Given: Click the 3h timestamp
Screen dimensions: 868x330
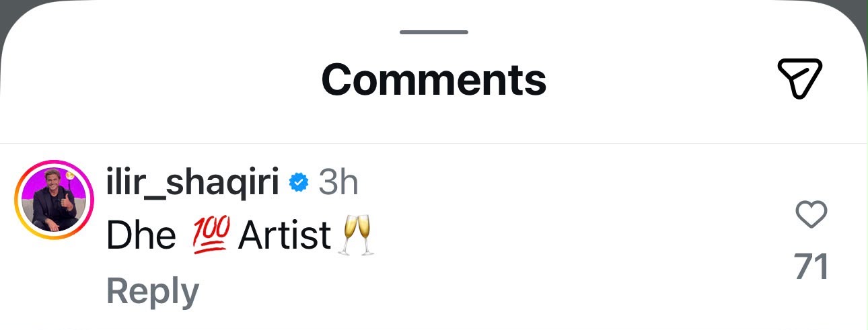Looking at the screenshot, I should pos(338,182).
